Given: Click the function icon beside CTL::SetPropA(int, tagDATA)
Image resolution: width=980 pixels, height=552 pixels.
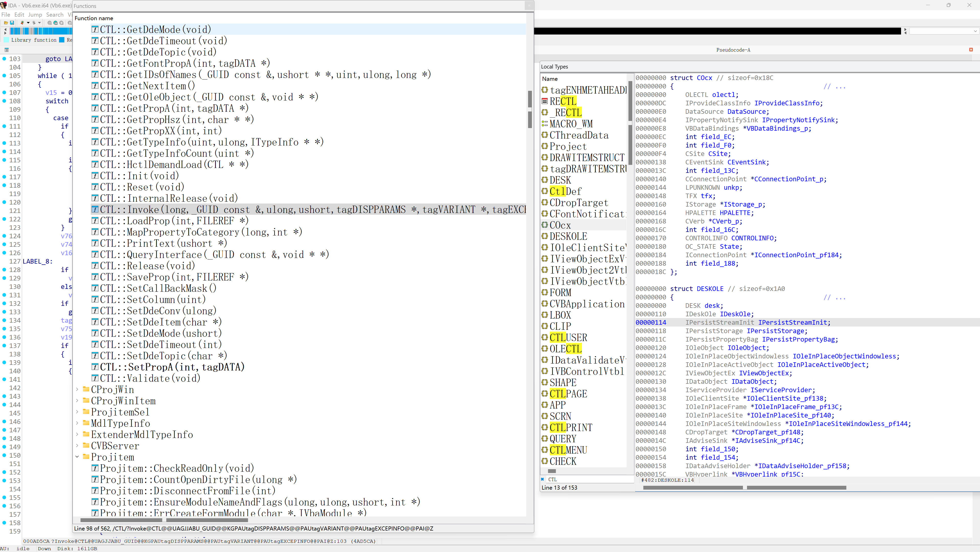Looking at the screenshot, I should (95, 367).
